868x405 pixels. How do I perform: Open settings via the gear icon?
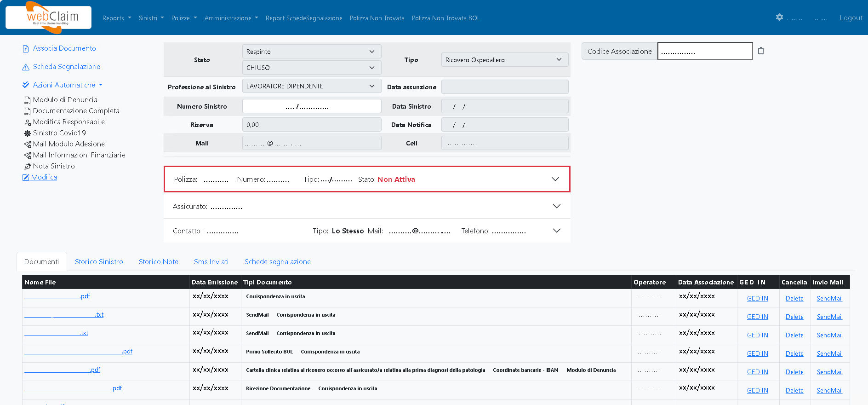point(779,17)
